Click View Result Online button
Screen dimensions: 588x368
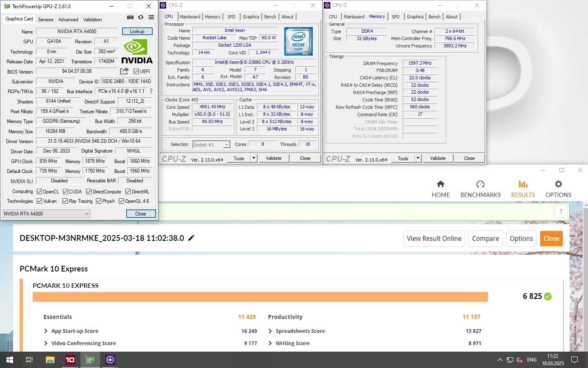(x=434, y=238)
